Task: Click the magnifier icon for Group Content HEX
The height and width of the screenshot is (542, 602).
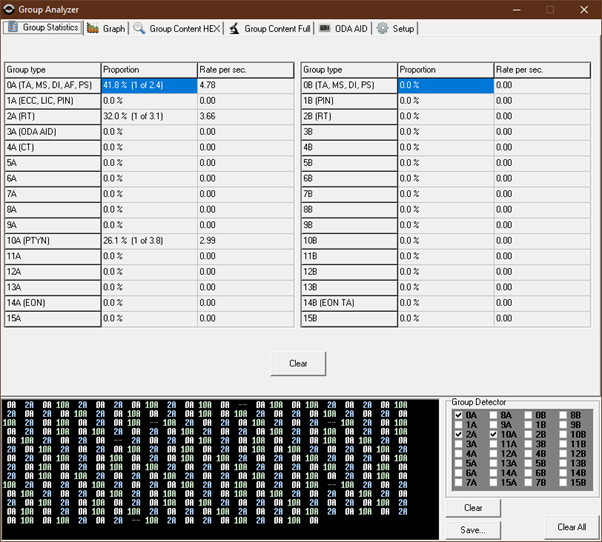Action: tap(139, 28)
